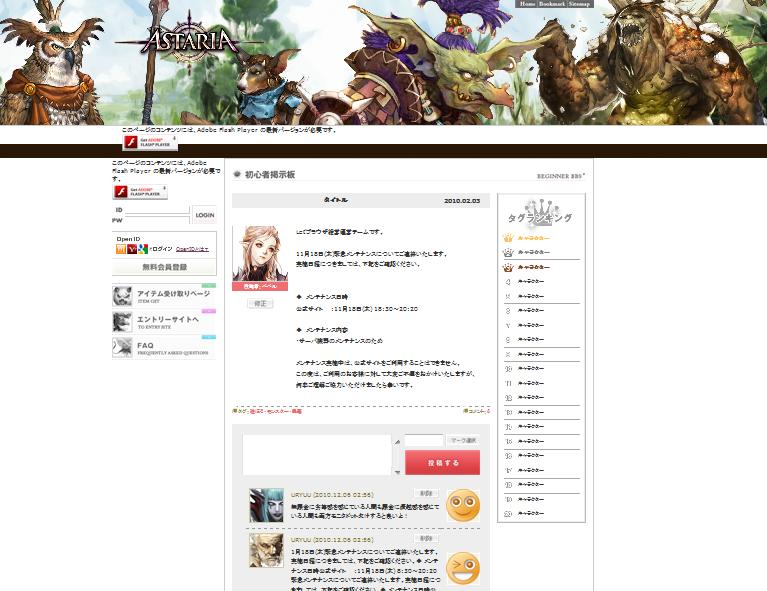Delete the second URYUU comment
The height and width of the screenshot is (591, 767).
[x=426, y=538]
